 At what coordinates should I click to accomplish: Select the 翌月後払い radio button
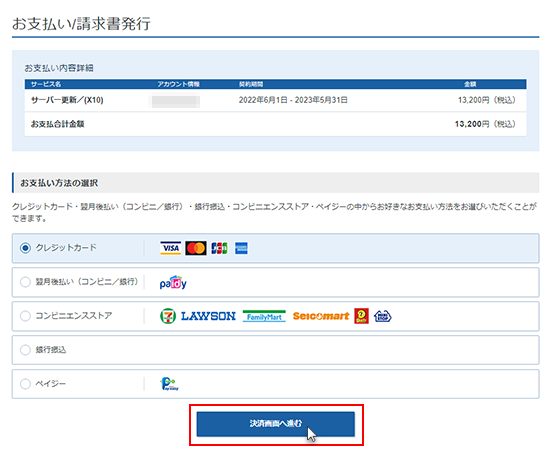[25, 282]
